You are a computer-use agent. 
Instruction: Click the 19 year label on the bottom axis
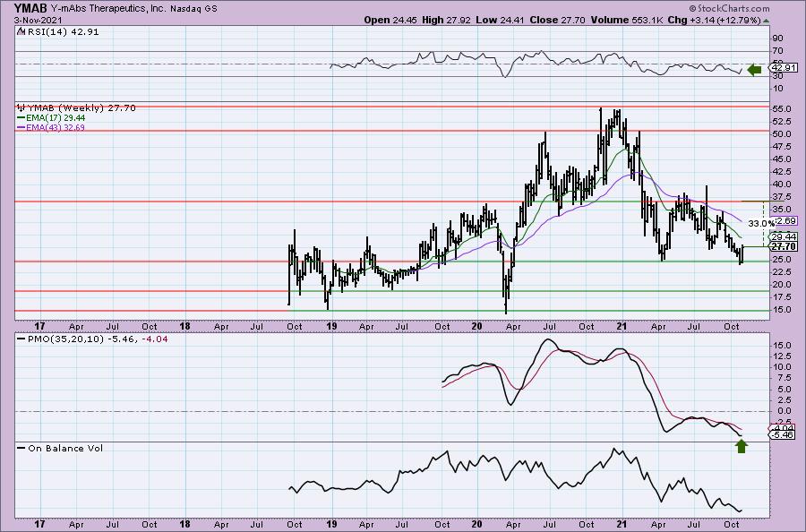331,525
